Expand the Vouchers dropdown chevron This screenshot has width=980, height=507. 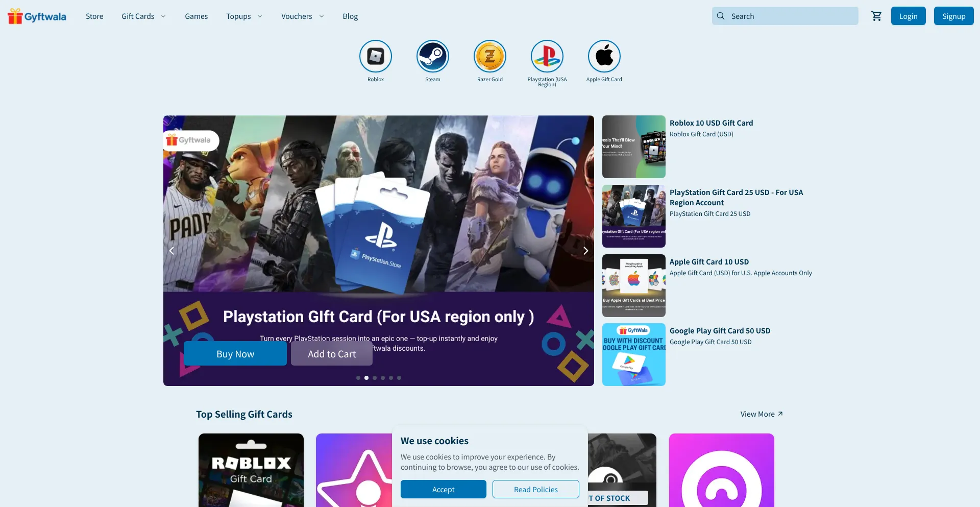(322, 16)
